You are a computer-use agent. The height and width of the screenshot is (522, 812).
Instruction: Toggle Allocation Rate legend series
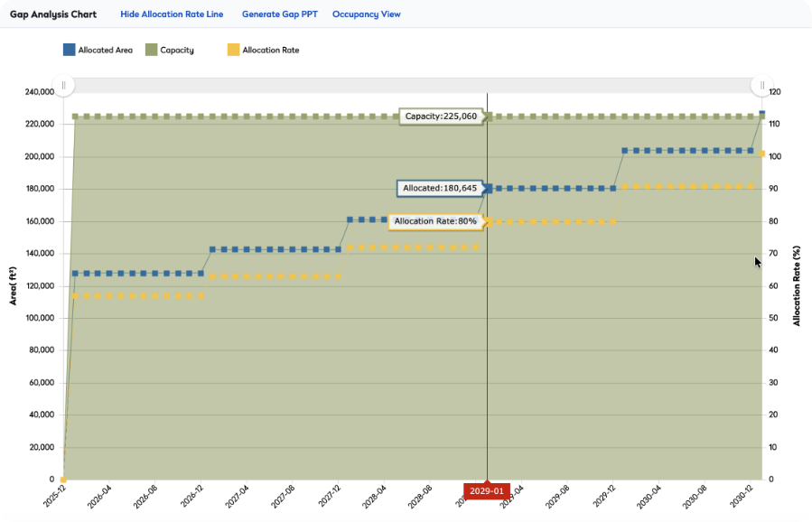tap(270, 51)
